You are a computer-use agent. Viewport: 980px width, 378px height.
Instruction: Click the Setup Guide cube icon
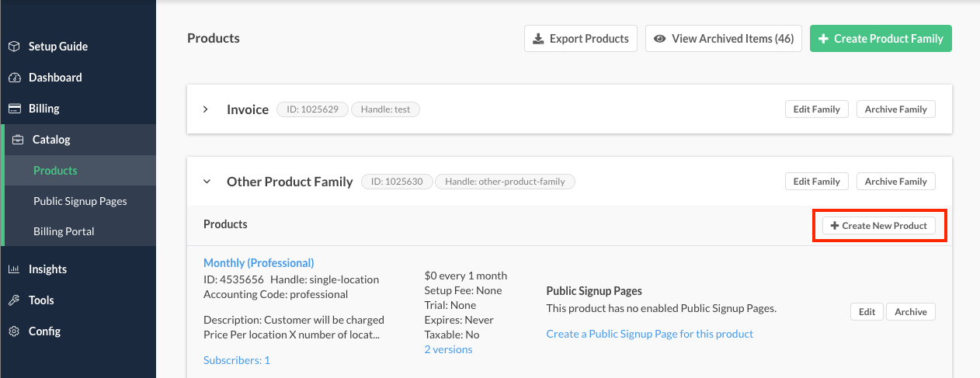coord(14,47)
